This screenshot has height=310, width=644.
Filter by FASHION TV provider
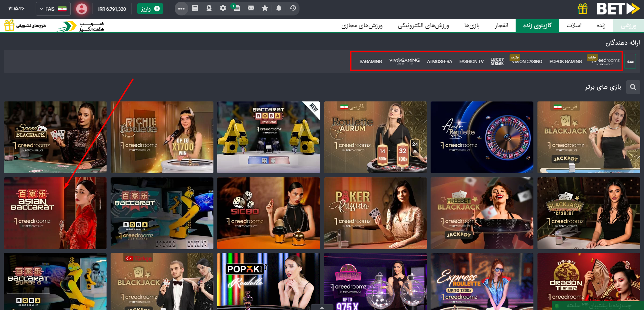[471, 61]
